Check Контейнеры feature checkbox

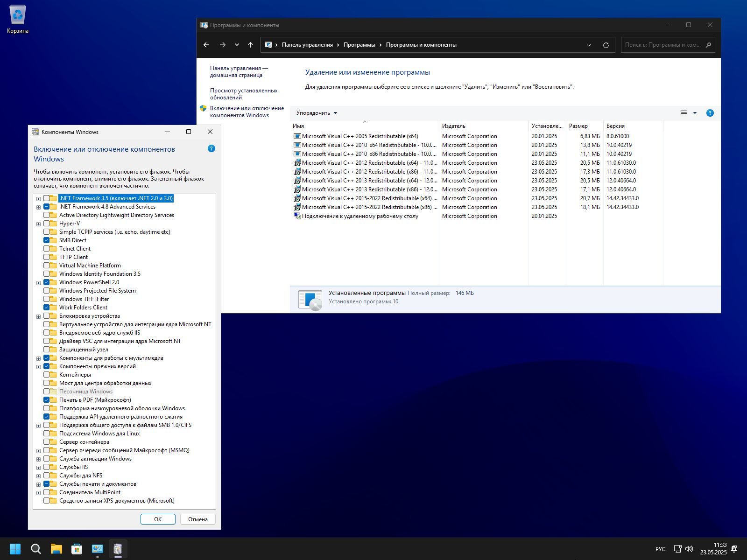coord(47,375)
